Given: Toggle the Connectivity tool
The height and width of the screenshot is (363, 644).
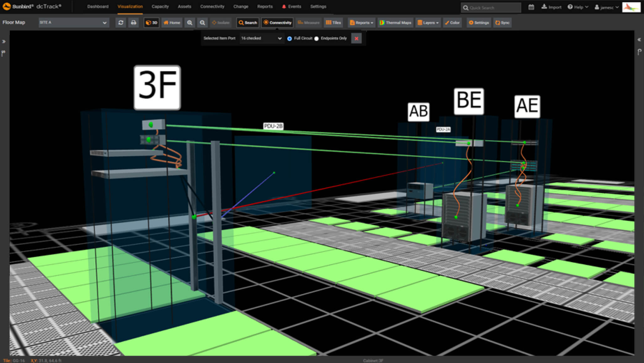Looking at the screenshot, I should [x=277, y=23].
